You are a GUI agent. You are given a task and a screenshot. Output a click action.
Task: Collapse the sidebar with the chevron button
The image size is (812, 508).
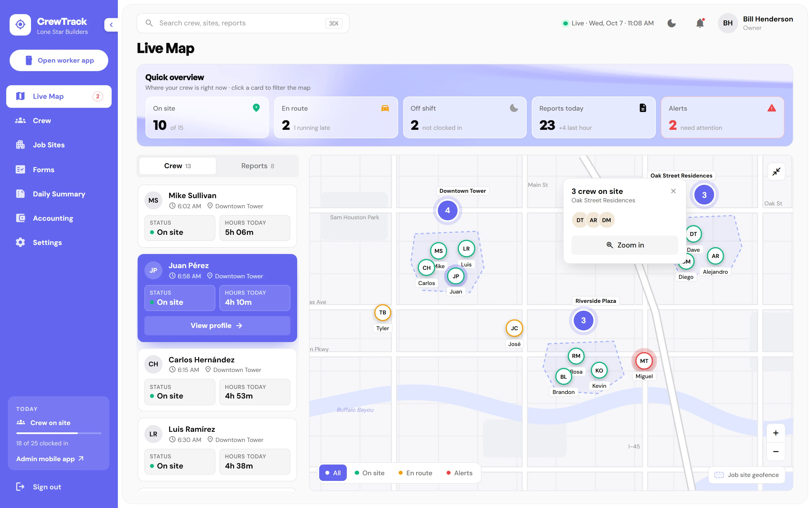tap(111, 25)
